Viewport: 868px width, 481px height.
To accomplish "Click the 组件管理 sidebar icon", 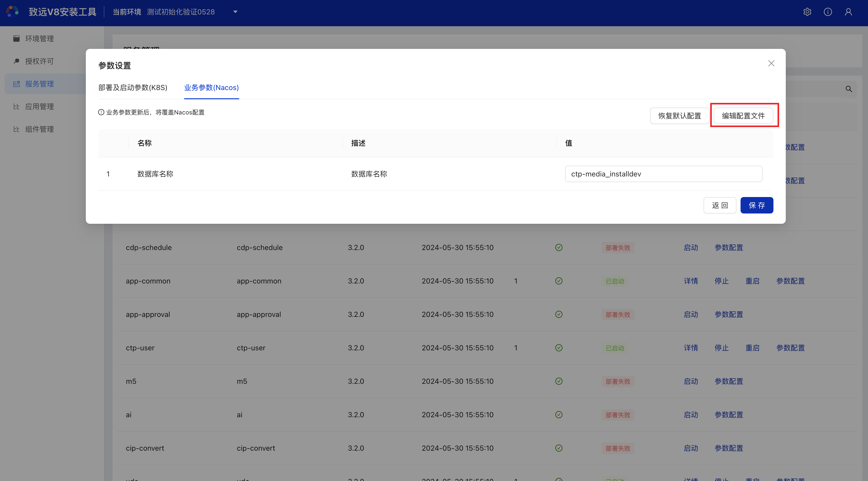I will click(16, 129).
